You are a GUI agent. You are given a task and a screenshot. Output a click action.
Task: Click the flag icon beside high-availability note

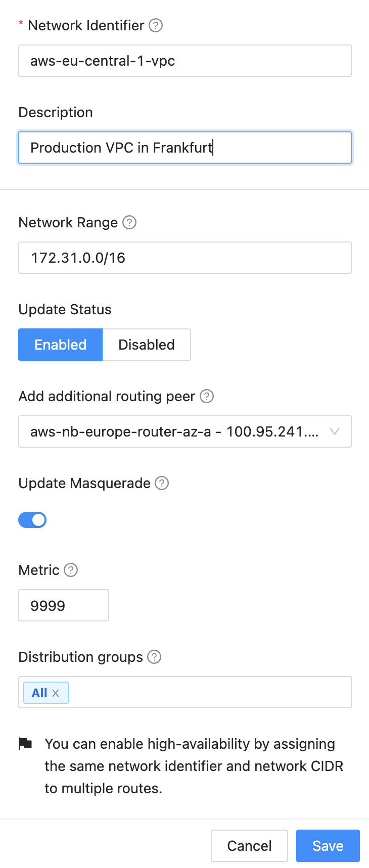point(25,744)
